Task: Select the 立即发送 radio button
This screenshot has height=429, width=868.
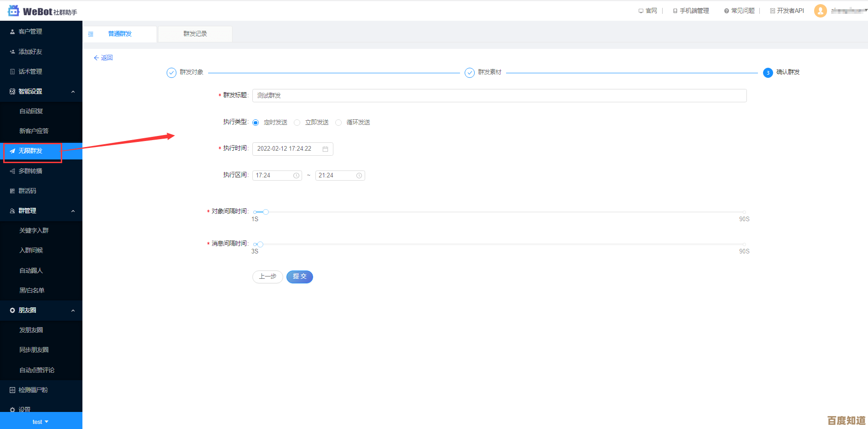Action: [x=297, y=123]
